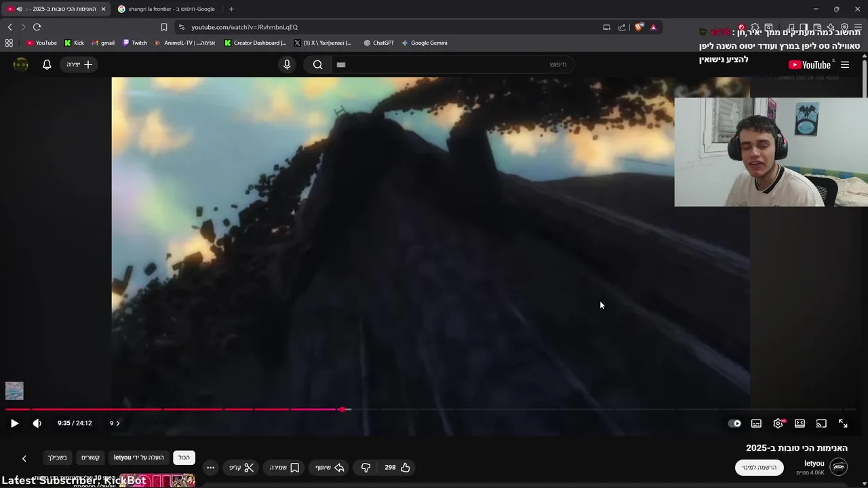Close the YouTube video tab

pos(103,9)
